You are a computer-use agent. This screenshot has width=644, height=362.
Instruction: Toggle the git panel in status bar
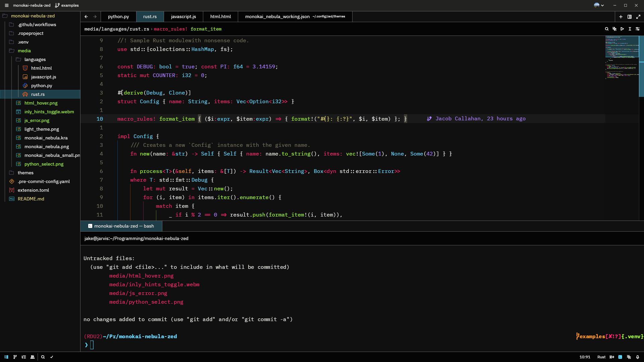(x=15, y=357)
